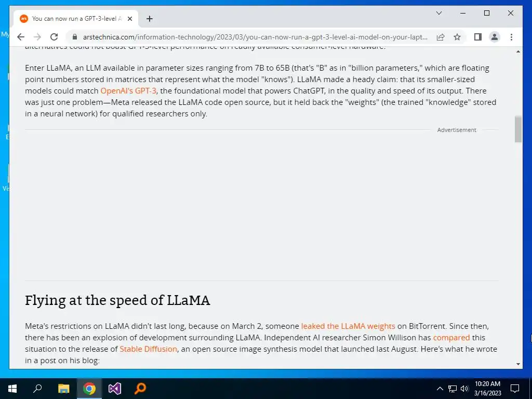The image size is (532, 399).
Task: Launch Visual Studio from the taskbar
Action: 115,389
